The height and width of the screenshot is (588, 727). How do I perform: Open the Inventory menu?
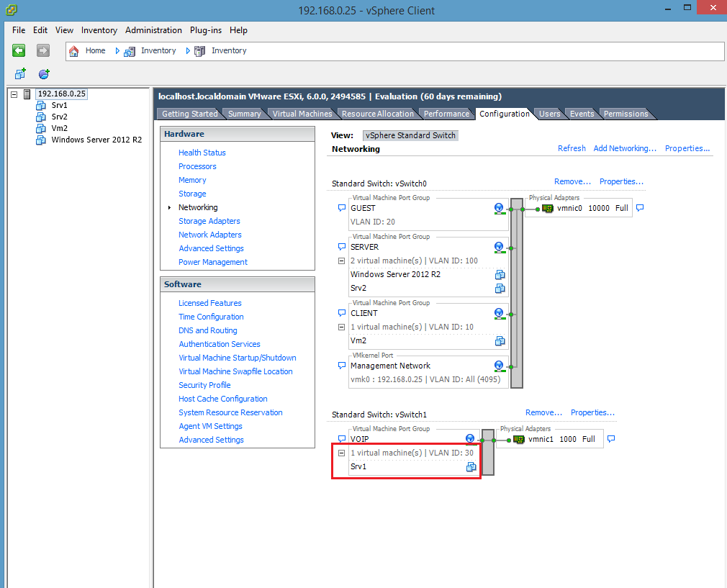click(x=99, y=30)
